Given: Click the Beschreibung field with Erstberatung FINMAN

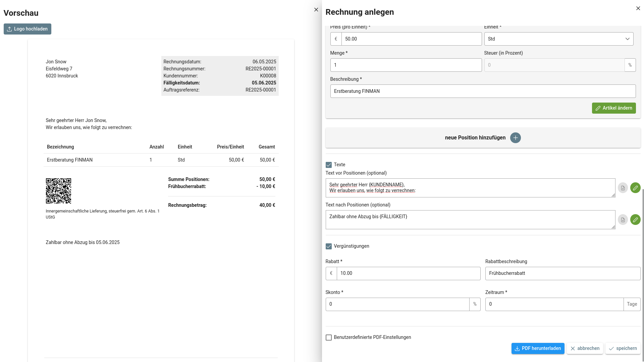Looking at the screenshot, I should click(483, 91).
